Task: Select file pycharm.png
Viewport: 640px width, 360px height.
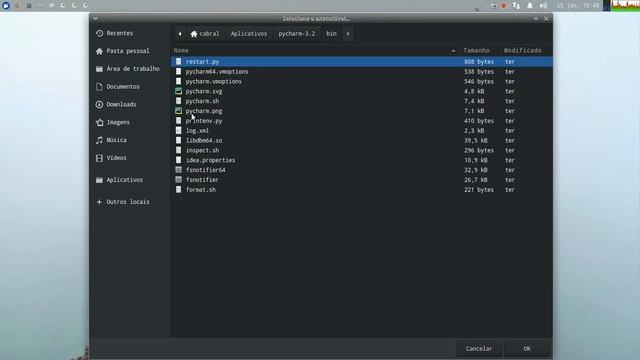Action: pos(362,111)
